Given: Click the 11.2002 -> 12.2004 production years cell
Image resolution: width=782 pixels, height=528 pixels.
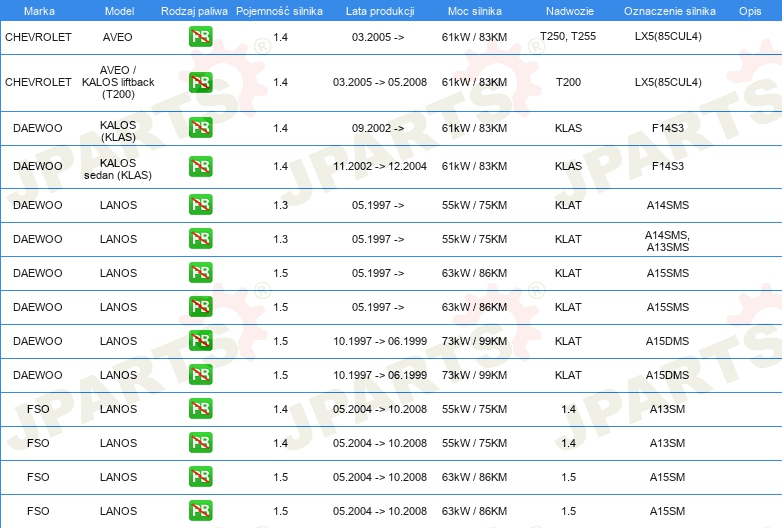Looking at the screenshot, I should [379, 166].
